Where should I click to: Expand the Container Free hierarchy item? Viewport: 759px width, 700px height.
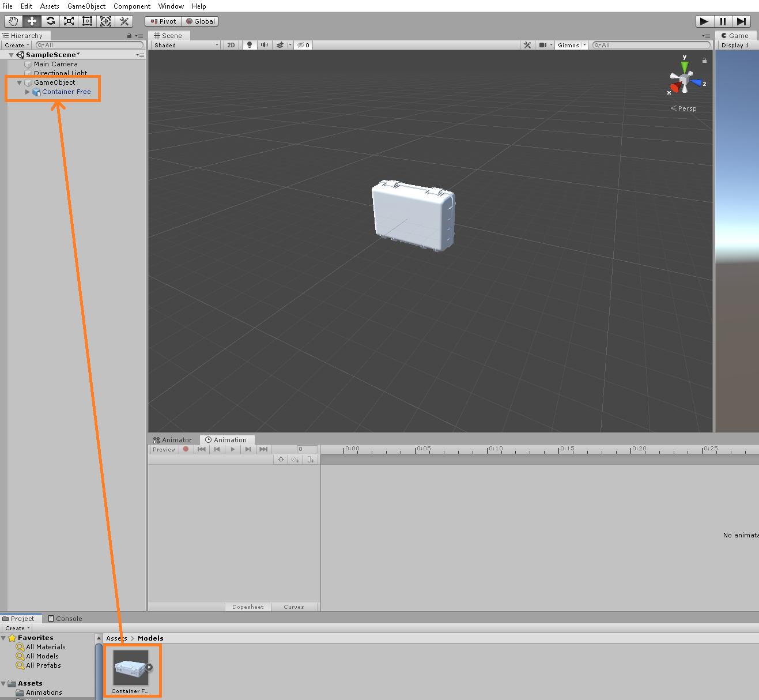tap(27, 92)
